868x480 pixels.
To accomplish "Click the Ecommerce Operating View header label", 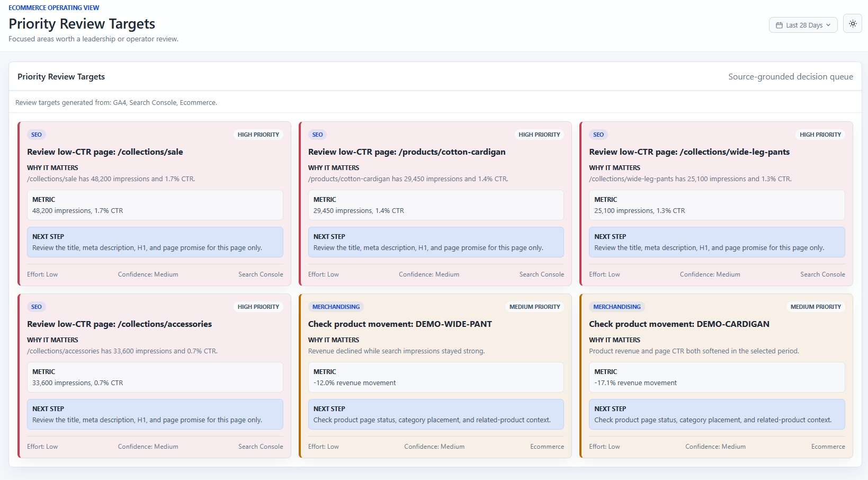I will tap(54, 8).
